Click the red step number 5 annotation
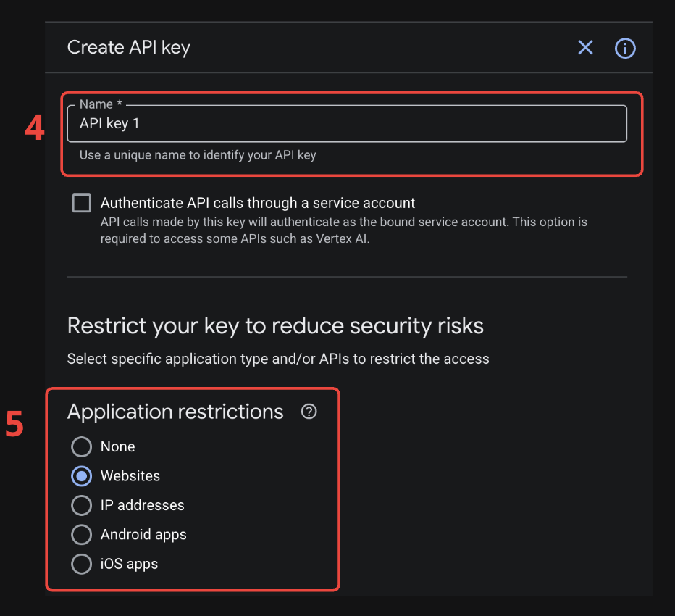Screen dimensions: 675x616 pos(14,425)
